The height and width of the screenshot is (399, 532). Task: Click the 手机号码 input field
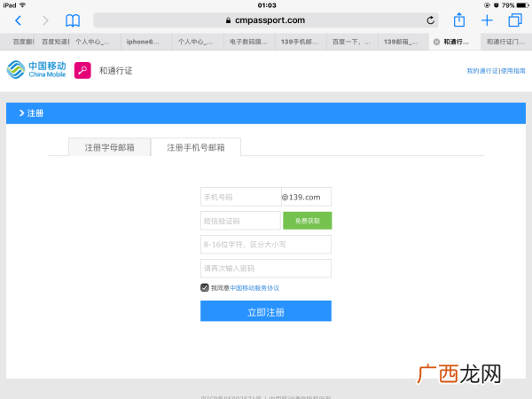pyautogui.click(x=240, y=197)
